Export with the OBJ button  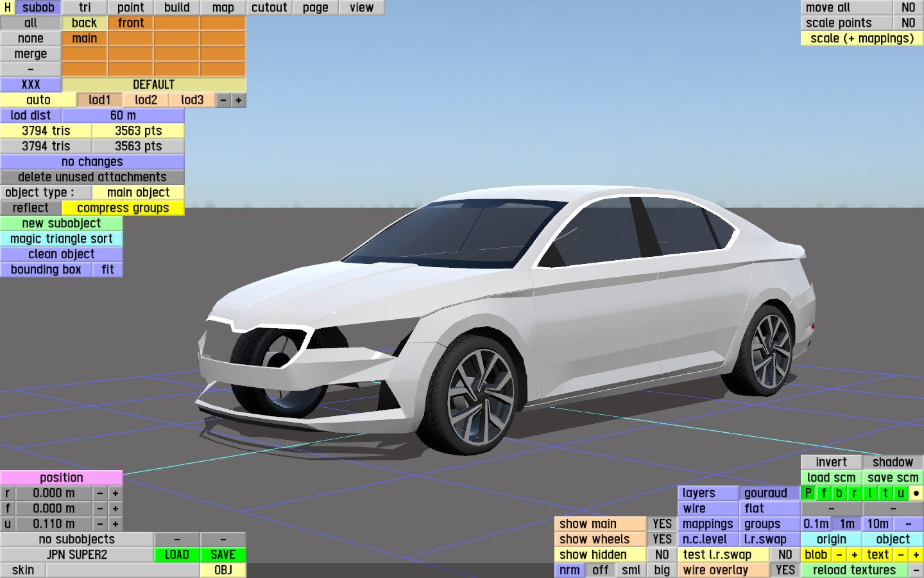tap(223, 570)
